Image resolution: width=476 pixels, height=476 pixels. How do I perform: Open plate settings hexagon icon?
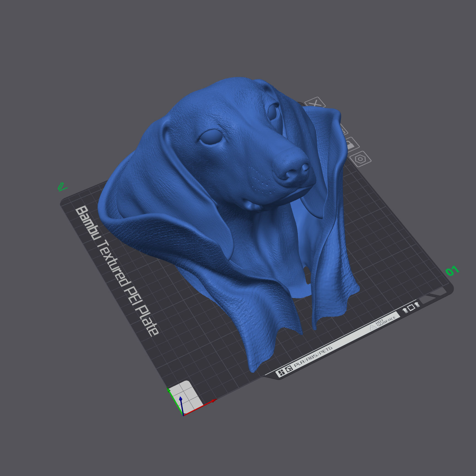point(360,159)
